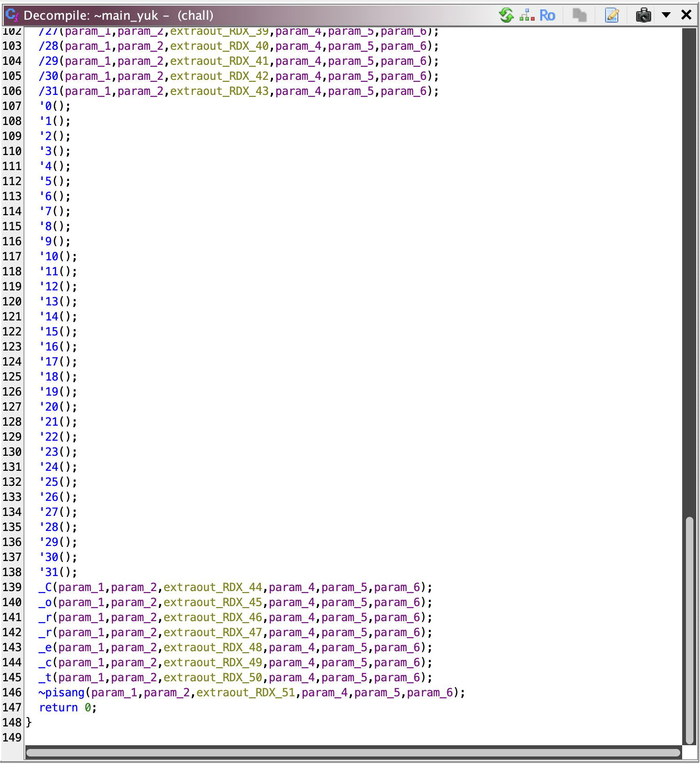Open the decompiler panel dropdown arrow menu
The image size is (700, 764).
click(666, 15)
